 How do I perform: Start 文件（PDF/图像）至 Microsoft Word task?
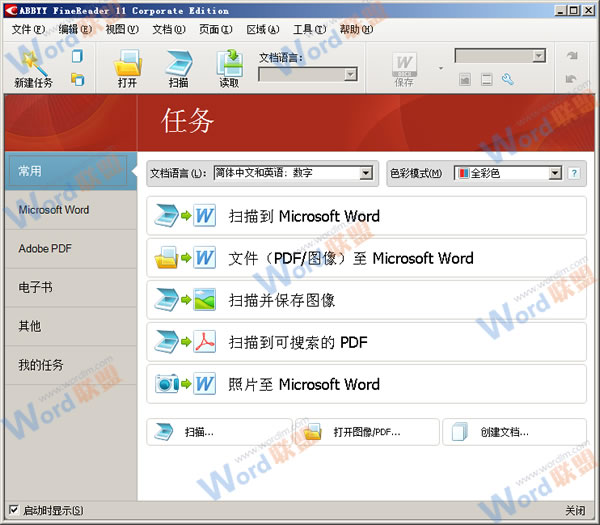click(x=366, y=258)
